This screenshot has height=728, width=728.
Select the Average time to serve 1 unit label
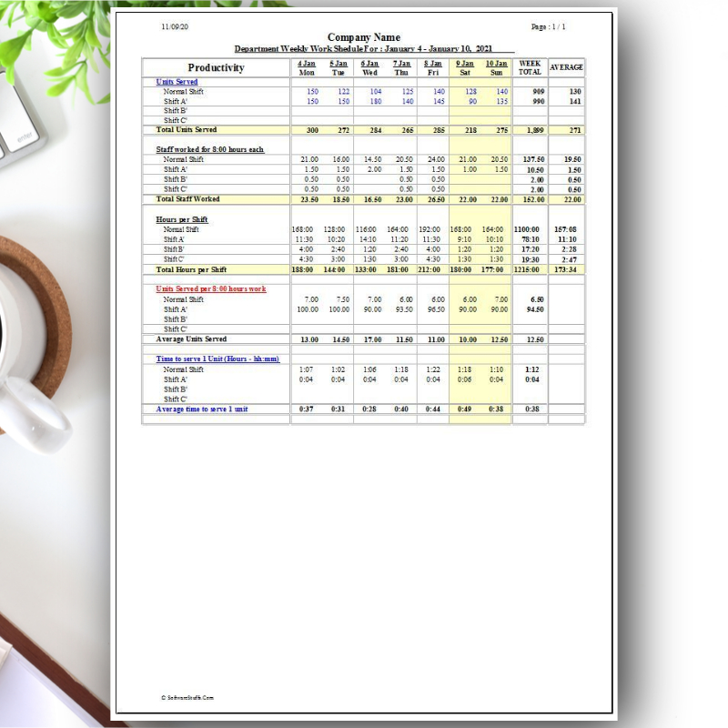tap(203, 409)
